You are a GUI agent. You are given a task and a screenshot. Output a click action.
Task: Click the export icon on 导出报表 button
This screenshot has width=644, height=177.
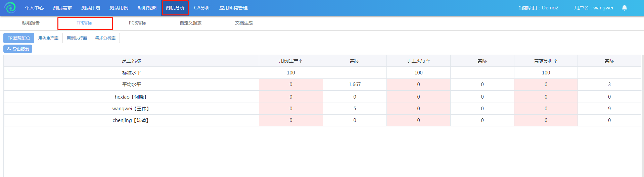pyautogui.click(x=9, y=49)
